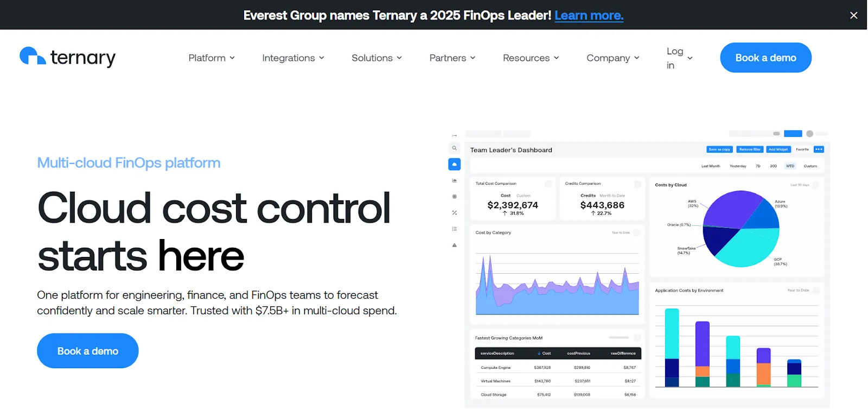The width and height of the screenshot is (868, 409).
Task: Click the Favorite button on dashboard
Action: (x=802, y=149)
